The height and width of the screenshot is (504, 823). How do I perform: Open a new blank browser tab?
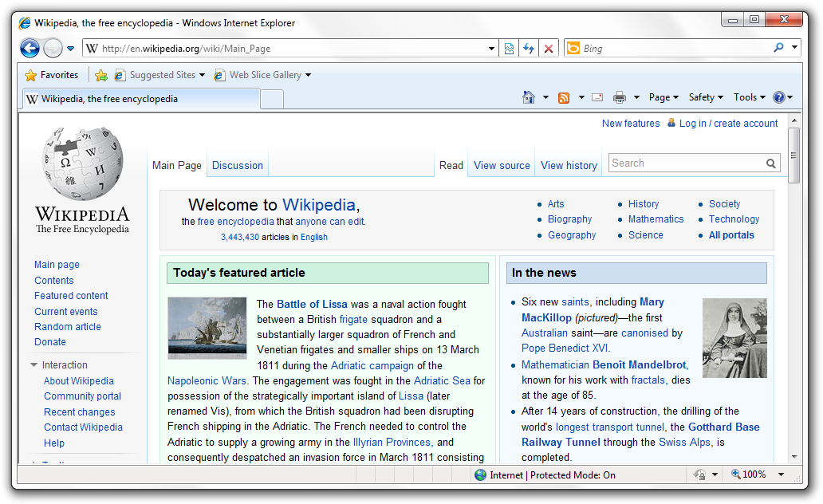pos(272,99)
